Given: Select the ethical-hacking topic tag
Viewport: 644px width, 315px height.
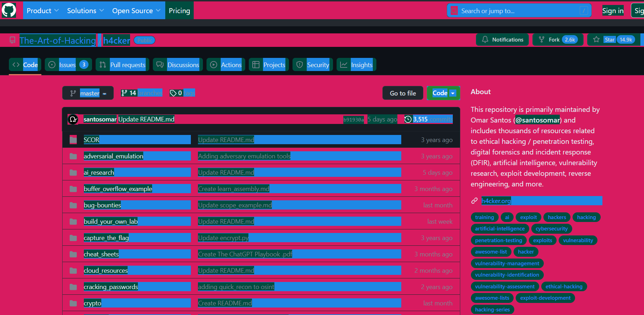Looking at the screenshot, I should (x=564, y=287).
